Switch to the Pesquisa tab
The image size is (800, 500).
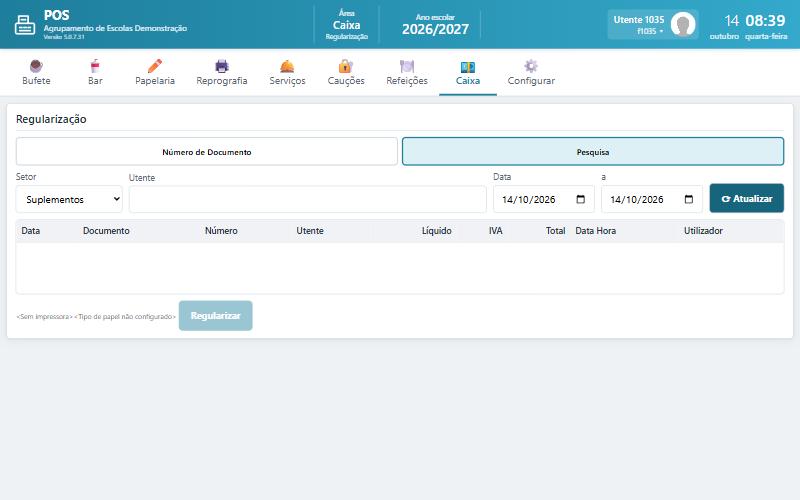593,152
